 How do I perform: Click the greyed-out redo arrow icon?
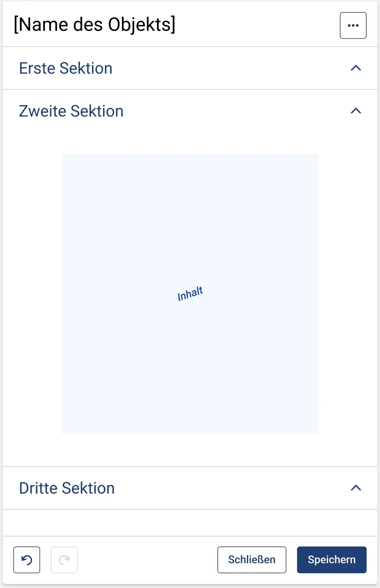click(x=64, y=560)
